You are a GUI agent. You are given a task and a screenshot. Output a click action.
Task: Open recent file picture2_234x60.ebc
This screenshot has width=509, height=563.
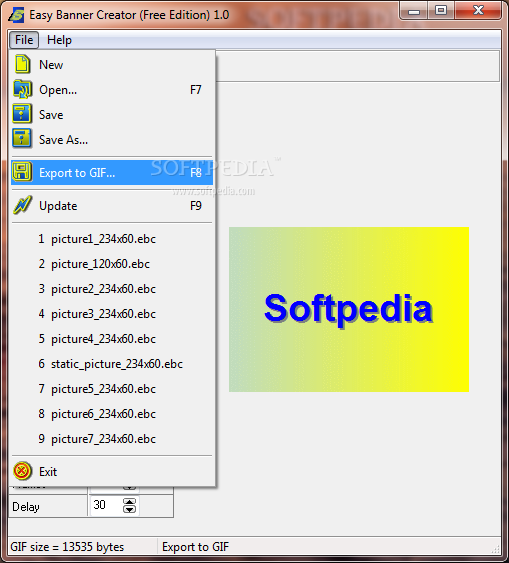(x=112, y=289)
